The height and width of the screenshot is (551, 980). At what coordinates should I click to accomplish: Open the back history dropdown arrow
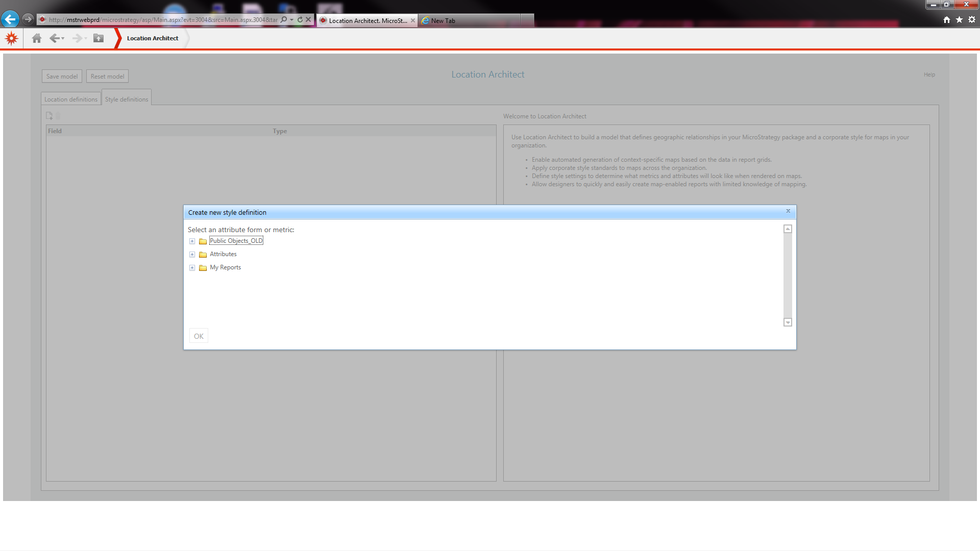(63, 38)
